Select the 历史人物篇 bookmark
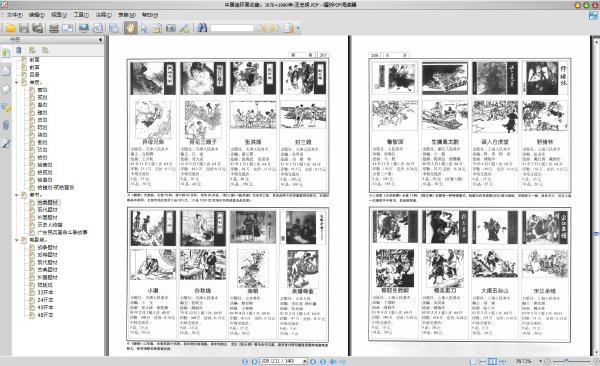This screenshot has height=366, width=600. tap(50, 225)
